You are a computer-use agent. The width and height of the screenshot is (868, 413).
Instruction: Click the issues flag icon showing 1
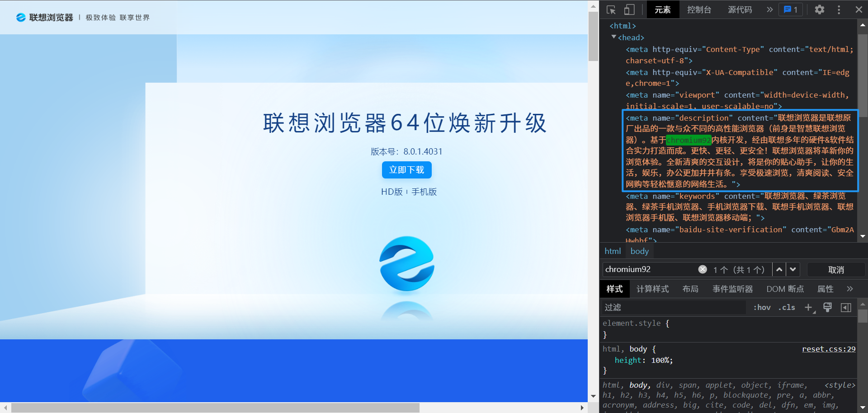coord(790,9)
